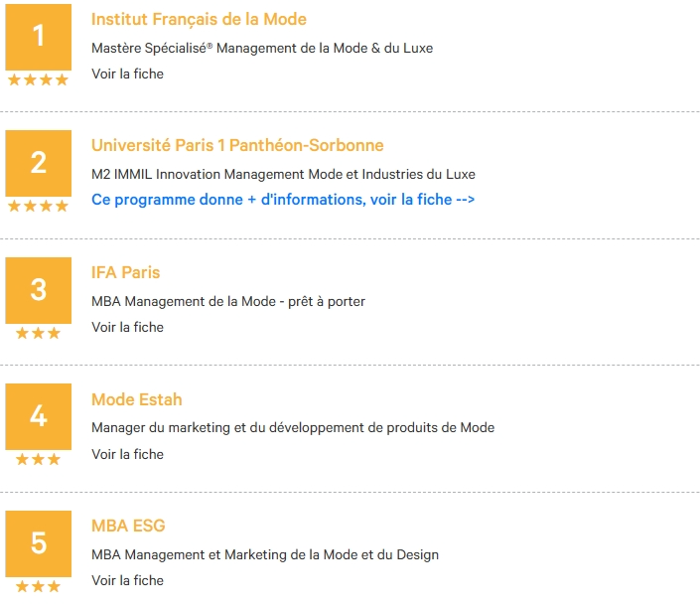Click the orange rank 1 badge

[x=39, y=37]
